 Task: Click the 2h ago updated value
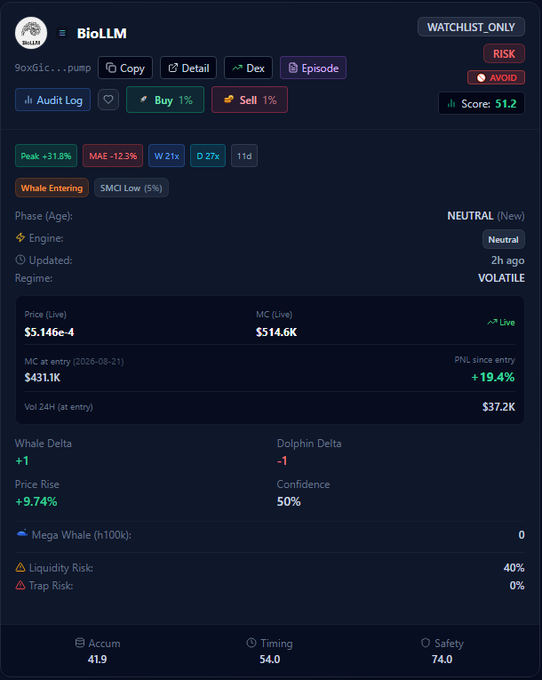[507, 260]
